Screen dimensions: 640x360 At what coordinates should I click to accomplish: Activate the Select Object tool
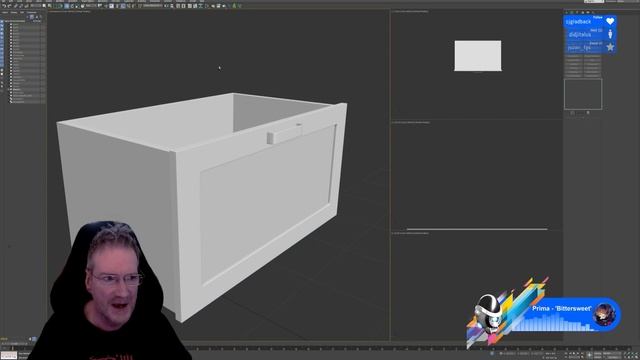pyautogui.click(x=44, y=6)
